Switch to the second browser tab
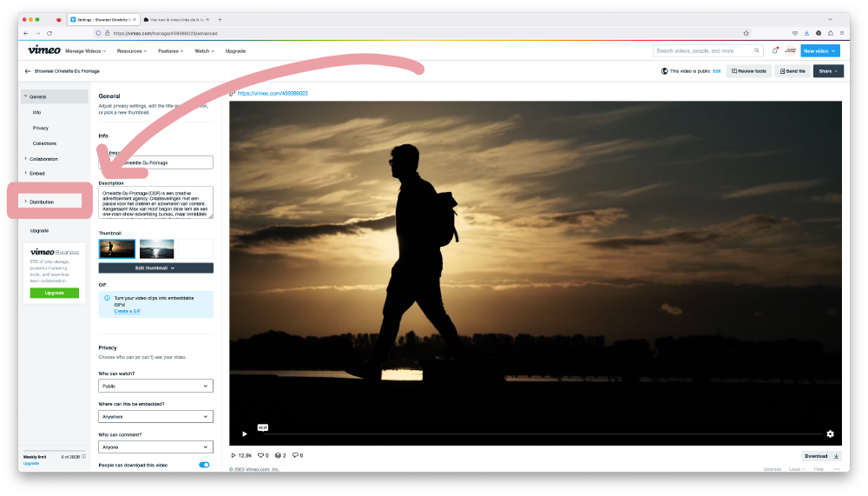 174,19
